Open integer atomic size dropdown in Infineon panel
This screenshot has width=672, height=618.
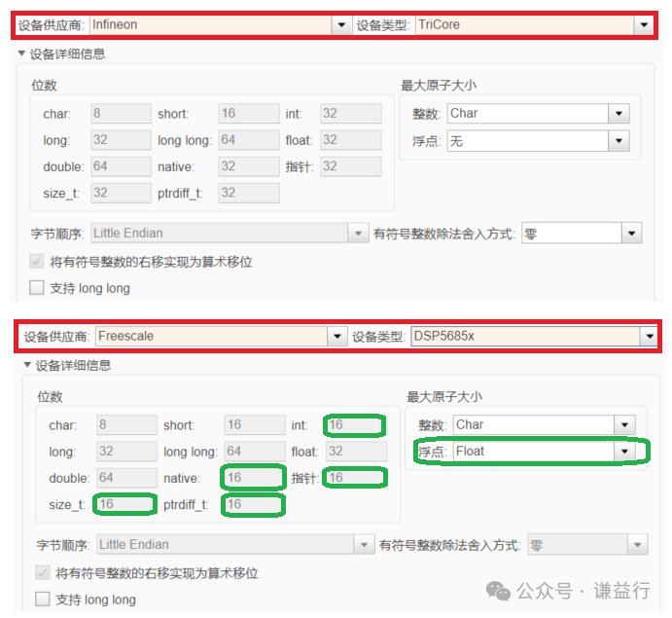(619, 114)
